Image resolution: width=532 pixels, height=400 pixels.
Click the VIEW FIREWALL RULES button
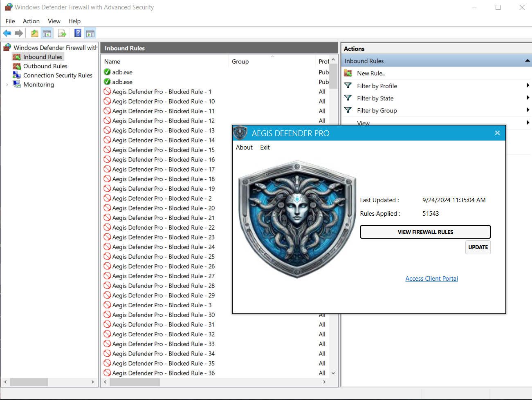(425, 232)
